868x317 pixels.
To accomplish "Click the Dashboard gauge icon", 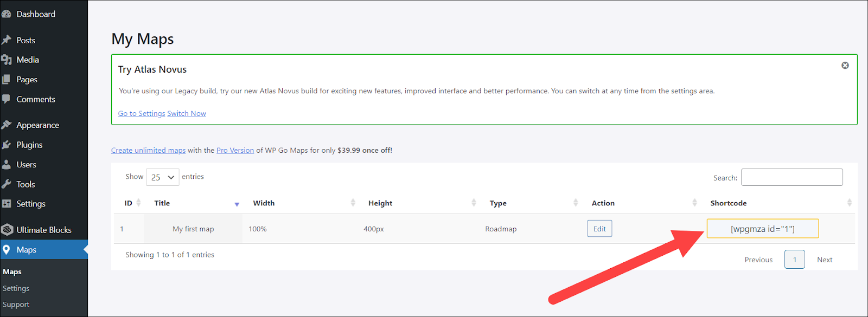I will coord(7,14).
